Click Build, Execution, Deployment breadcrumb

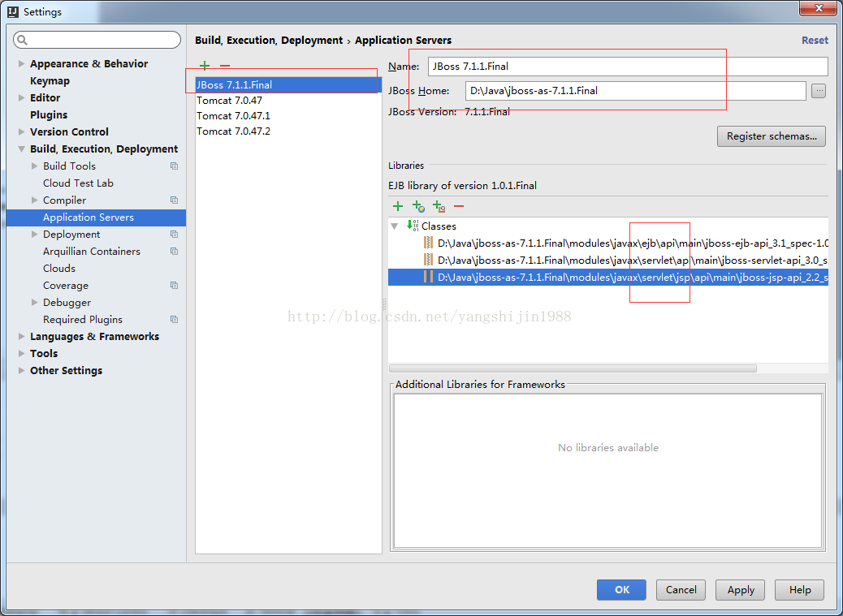coord(269,41)
